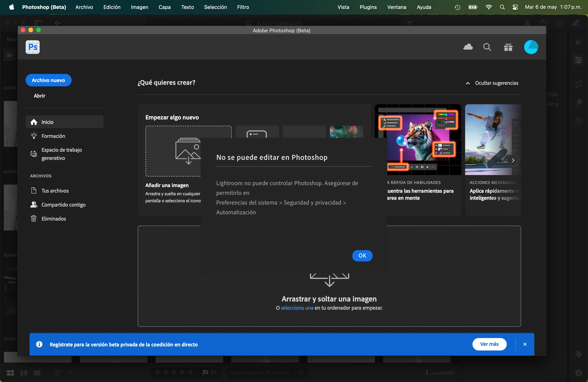Click Ver más on blue banner

click(x=489, y=344)
